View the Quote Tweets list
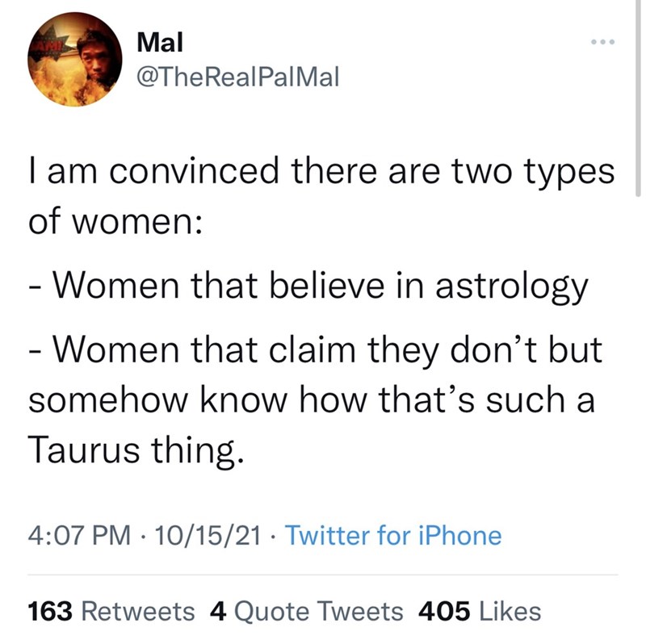Image resolution: width=646 pixels, height=644 pixels. click(318, 612)
